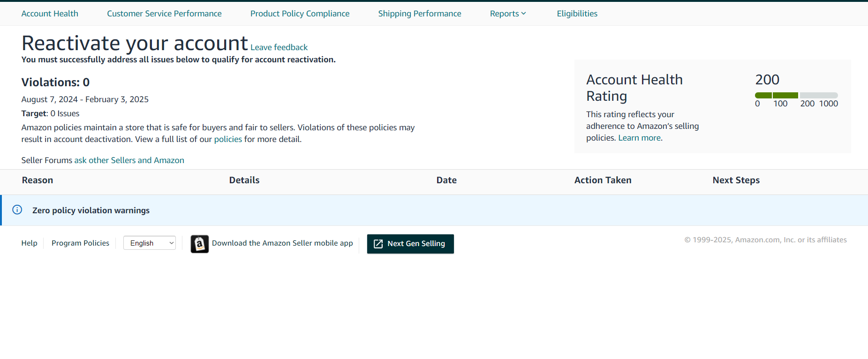Click the Date column header
This screenshot has height=359, width=868.
click(x=446, y=180)
